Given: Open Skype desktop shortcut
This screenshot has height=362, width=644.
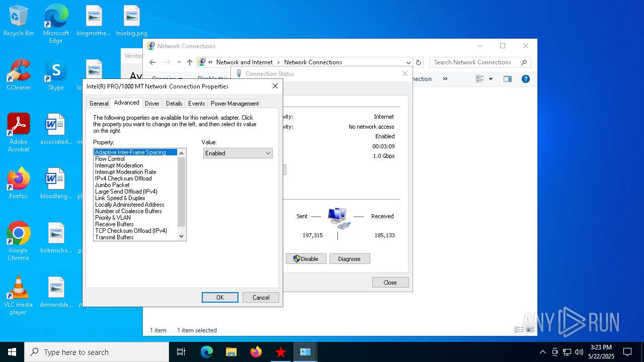Looking at the screenshot, I should pyautogui.click(x=56, y=75).
